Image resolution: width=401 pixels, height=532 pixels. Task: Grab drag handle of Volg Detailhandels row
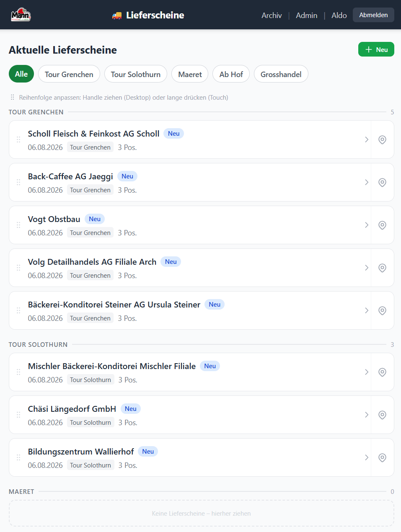[18, 268]
